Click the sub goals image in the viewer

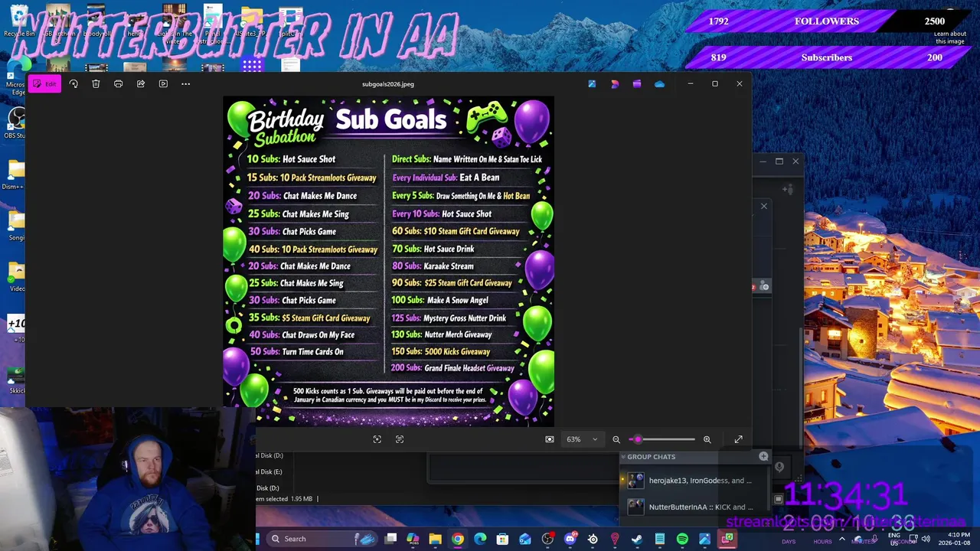[388, 261]
